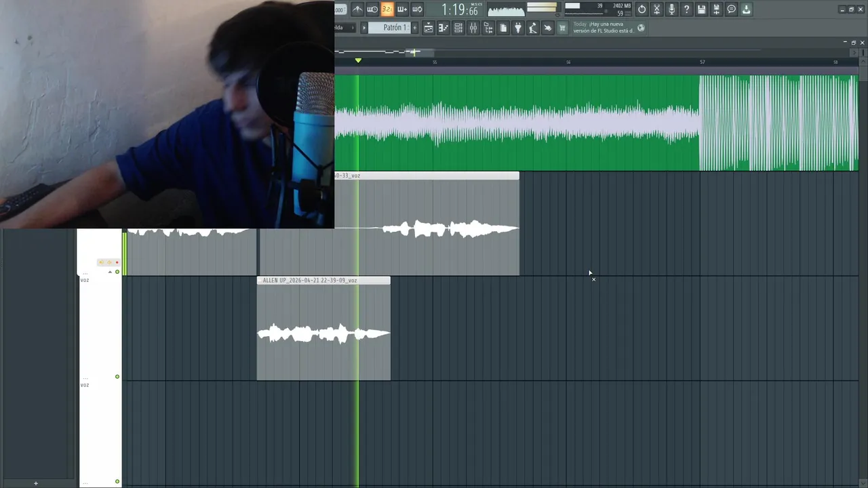Toggle the first yellow icon in track header popup
Screen dimensions: 868x488
tap(102, 262)
